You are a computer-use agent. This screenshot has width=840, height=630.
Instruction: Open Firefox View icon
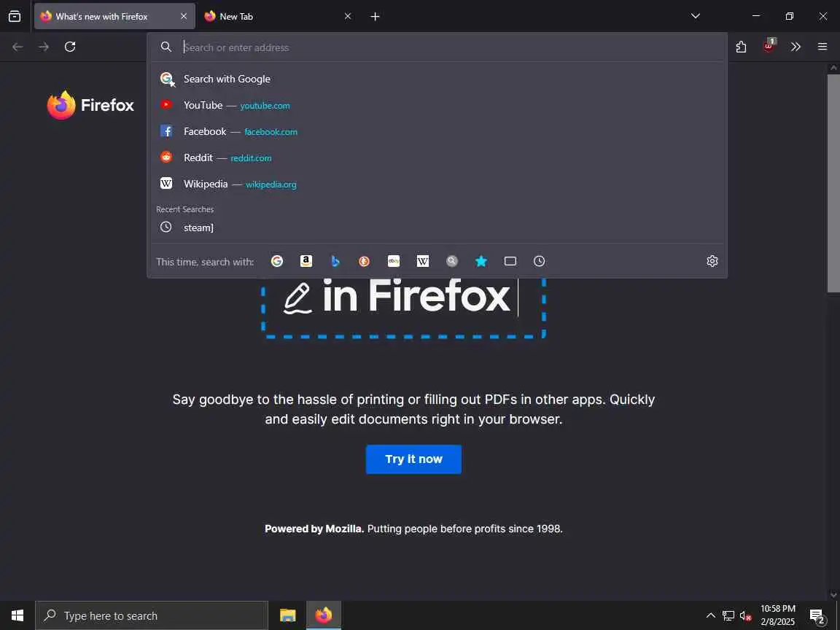pos(15,16)
